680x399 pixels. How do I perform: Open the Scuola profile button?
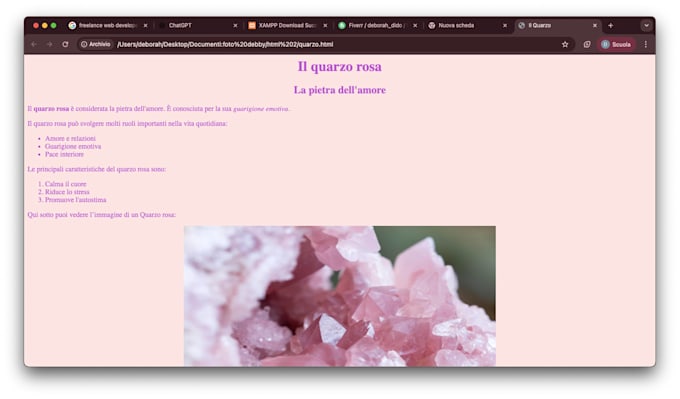click(616, 44)
